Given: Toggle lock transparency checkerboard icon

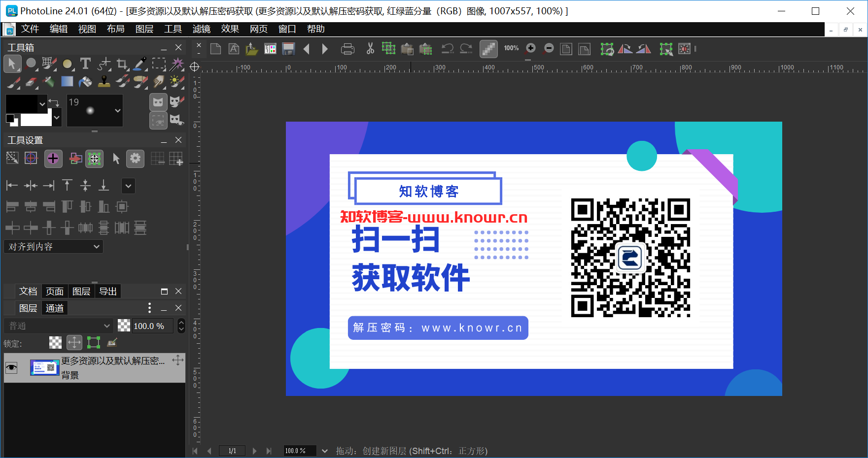Looking at the screenshot, I should 56,342.
